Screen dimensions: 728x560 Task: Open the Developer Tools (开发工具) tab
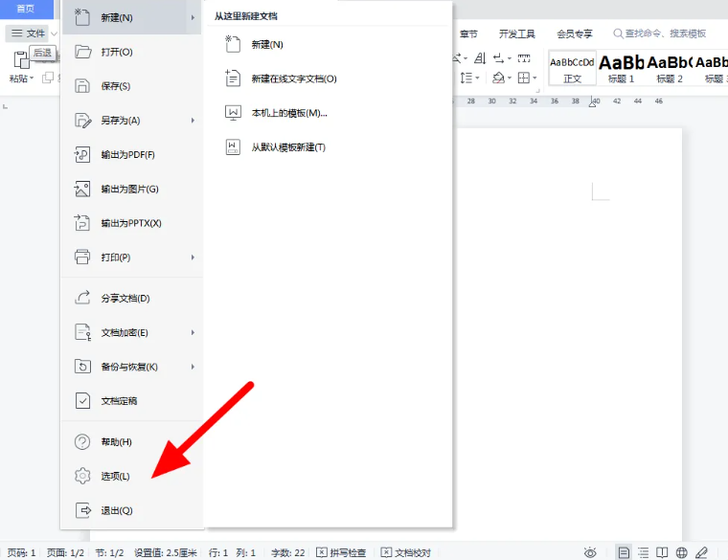click(516, 34)
